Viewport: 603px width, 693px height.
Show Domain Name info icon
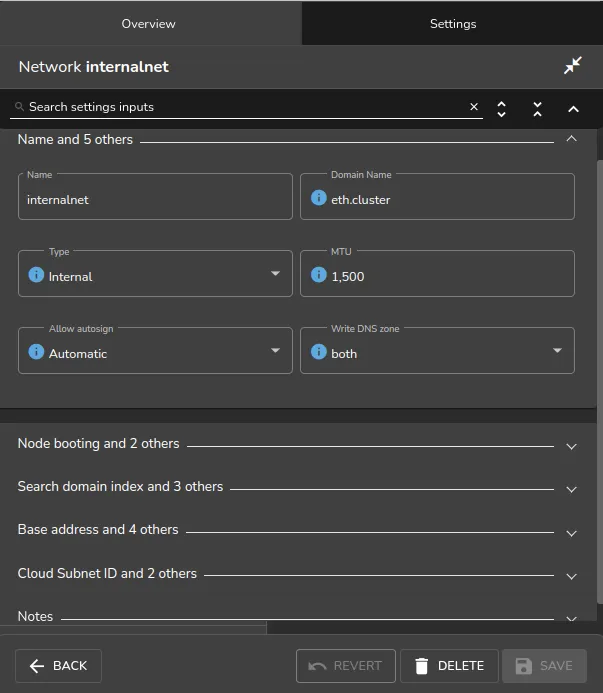click(x=318, y=198)
